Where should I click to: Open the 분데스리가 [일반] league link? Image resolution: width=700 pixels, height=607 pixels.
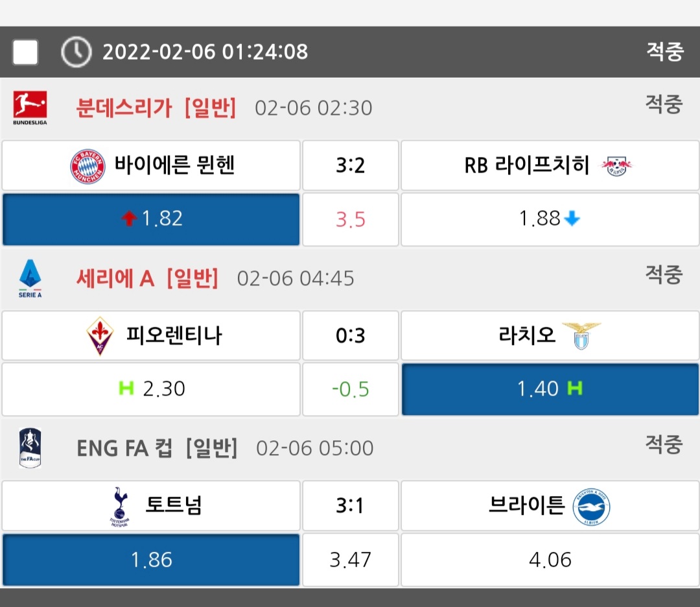click(x=156, y=108)
